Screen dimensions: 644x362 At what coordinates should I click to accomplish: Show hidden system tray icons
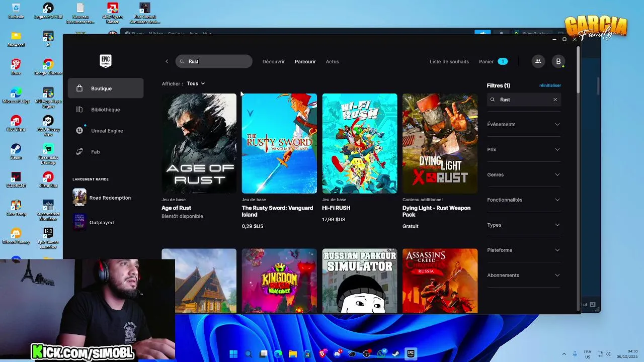coord(563,353)
